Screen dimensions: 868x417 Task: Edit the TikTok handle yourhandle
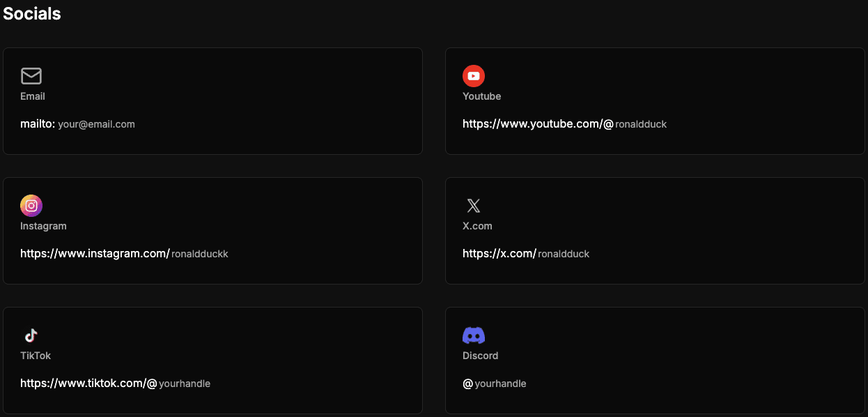click(185, 383)
